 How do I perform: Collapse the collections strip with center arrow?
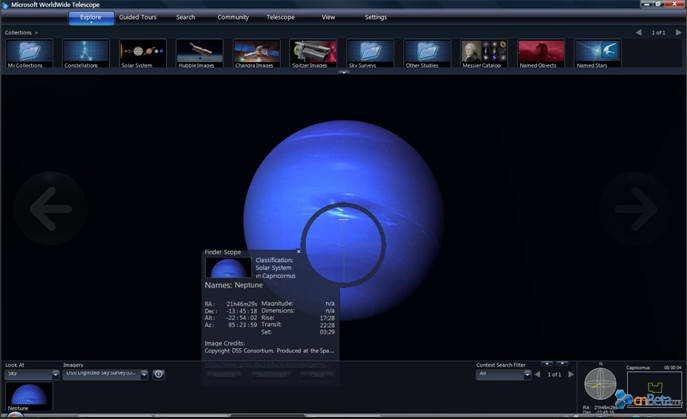click(343, 72)
